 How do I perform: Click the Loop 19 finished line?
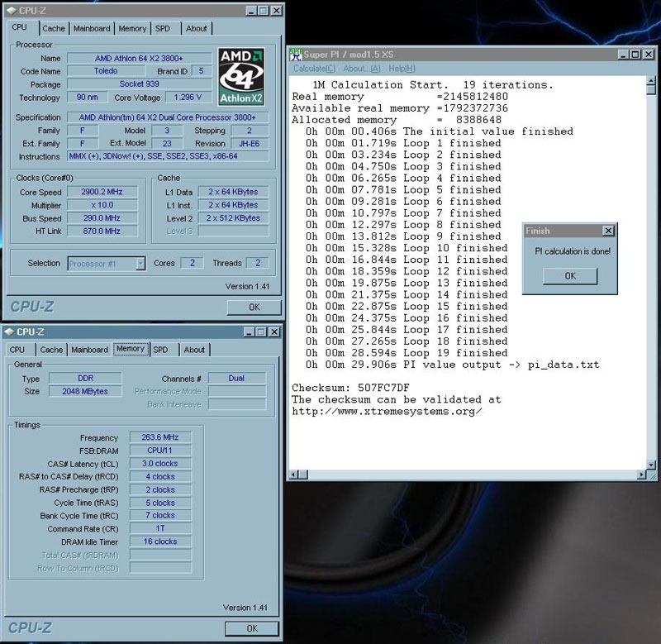pos(407,353)
